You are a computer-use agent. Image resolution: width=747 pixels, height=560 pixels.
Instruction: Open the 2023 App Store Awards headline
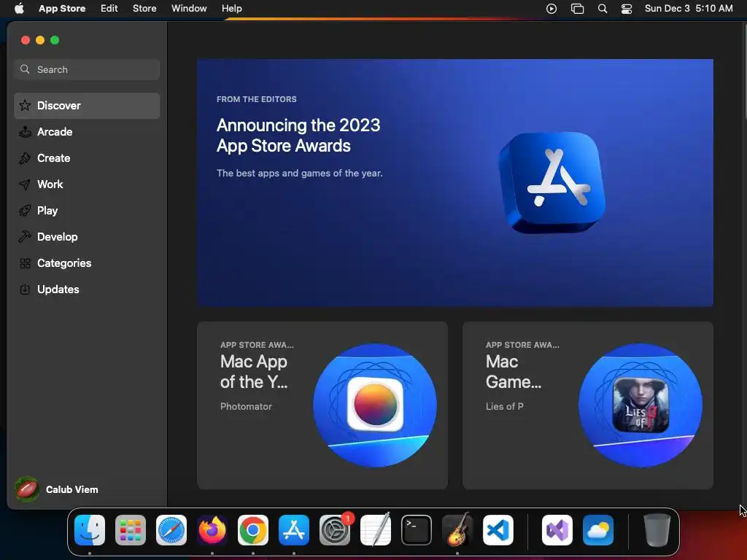pyautogui.click(x=298, y=135)
